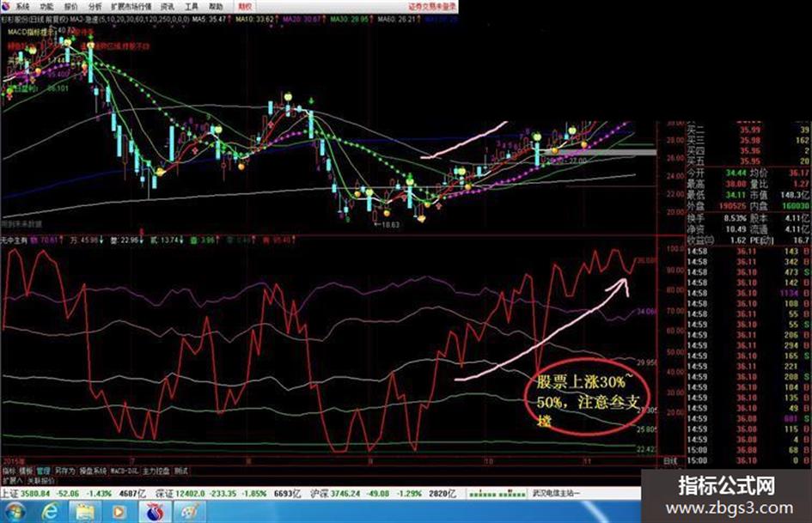Click the MA60: 26.21 indicator value
This screenshot has width=812, height=523.
click(x=398, y=19)
